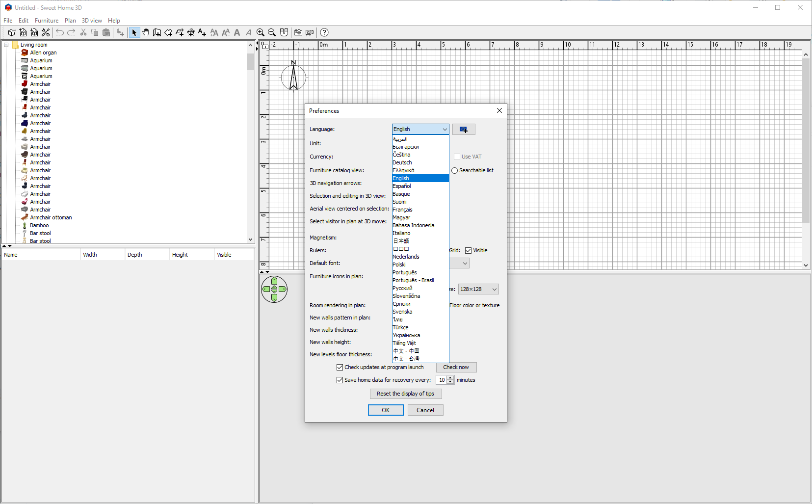This screenshot has height=504, width=812.
Task: Open the Edit menu
Action: click(24, 21)
